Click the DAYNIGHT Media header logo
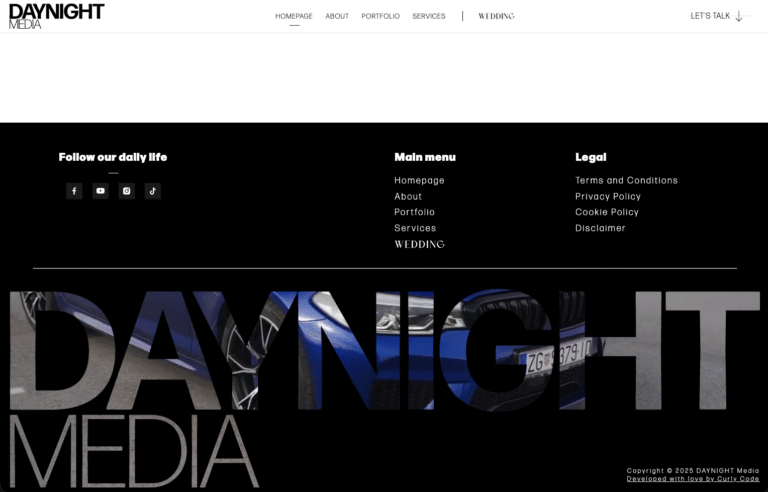 tap(56, 16)
